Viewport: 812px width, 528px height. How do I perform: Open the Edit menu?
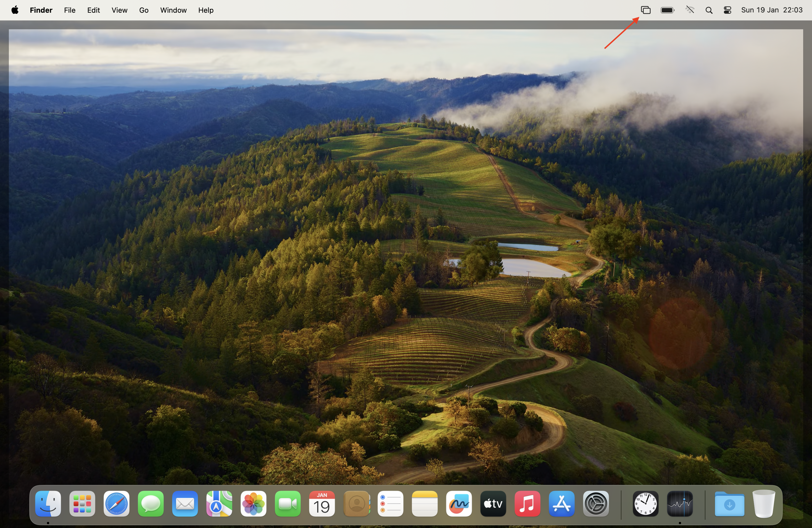93,10
